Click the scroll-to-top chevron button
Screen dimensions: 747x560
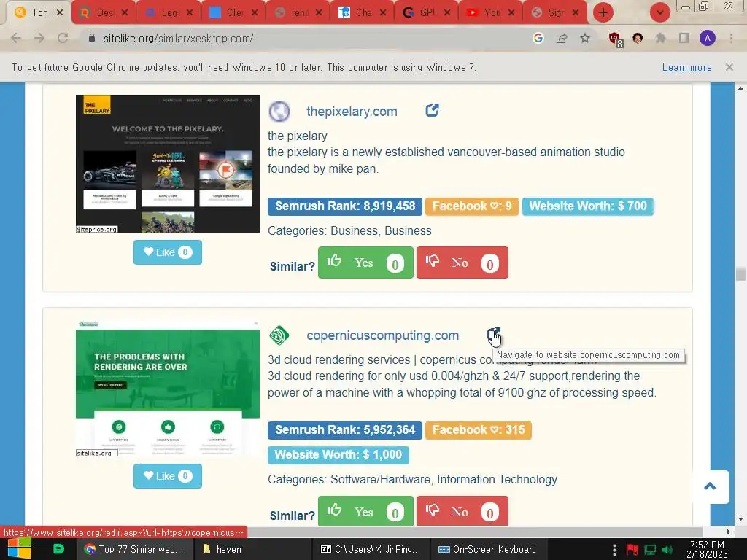[x=710, y=486]
